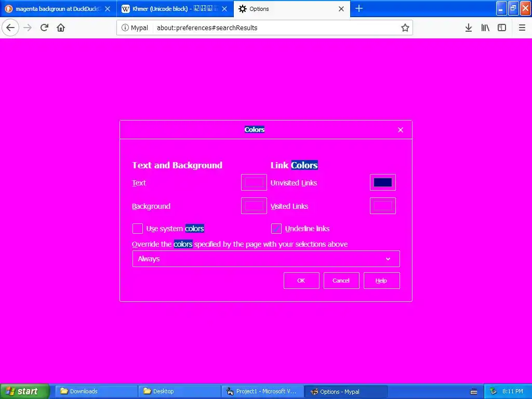Close the Khmer Unicode block tab

tap(224, 9)
